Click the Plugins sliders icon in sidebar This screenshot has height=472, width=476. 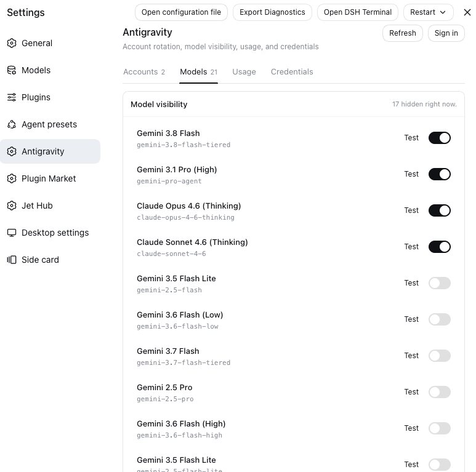pyautogui.click(x=12, y=97)
